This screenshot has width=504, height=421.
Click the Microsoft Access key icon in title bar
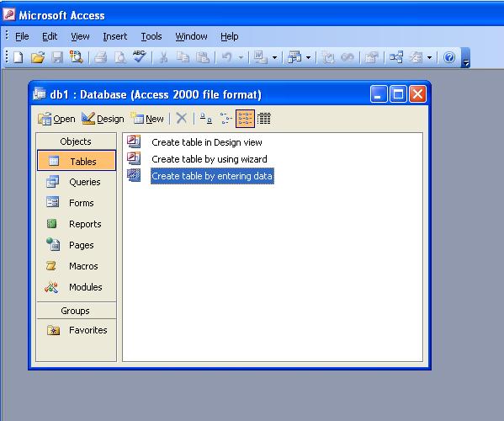[x=8, y=14]
